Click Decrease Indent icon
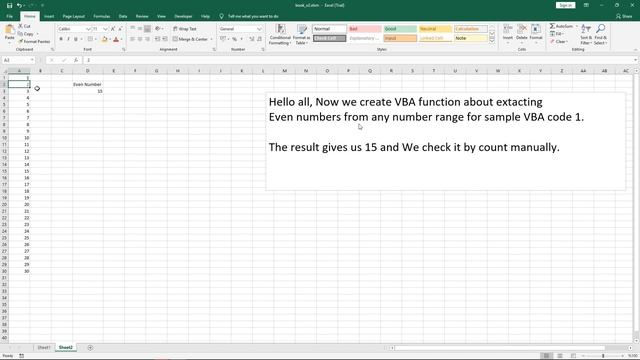 (158, 39)
